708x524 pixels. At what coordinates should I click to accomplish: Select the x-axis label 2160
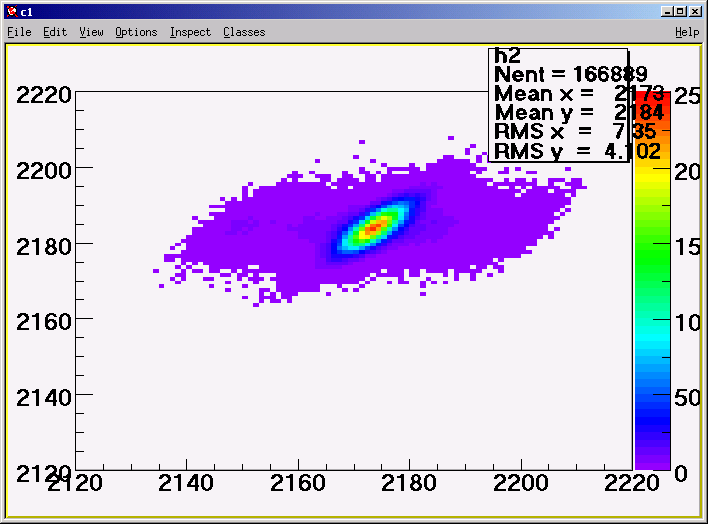click(298, 483)
